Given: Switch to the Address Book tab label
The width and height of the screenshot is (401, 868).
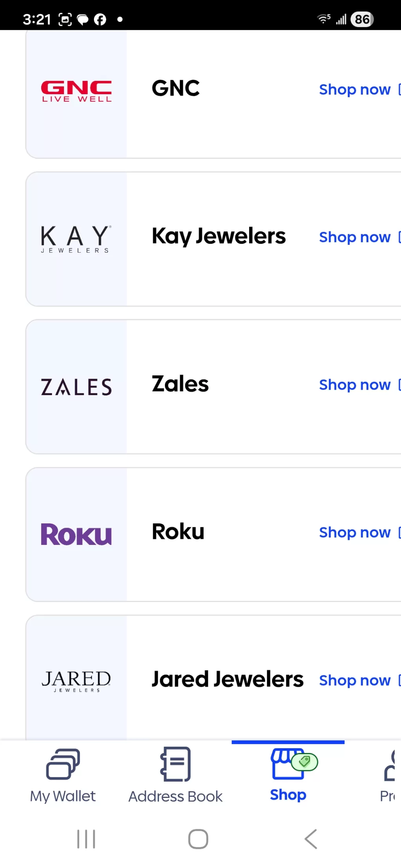Looking at the screenshot, I should pos(175,796).
